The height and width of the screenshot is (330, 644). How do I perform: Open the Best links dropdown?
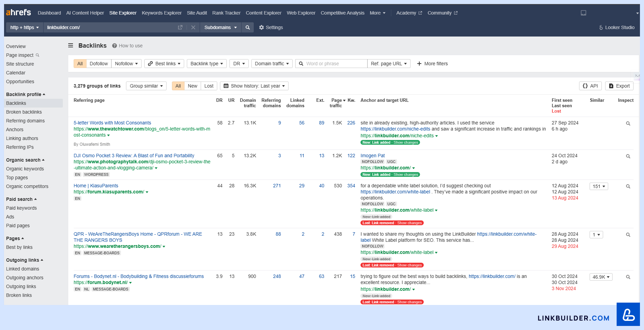pos(164,64)
